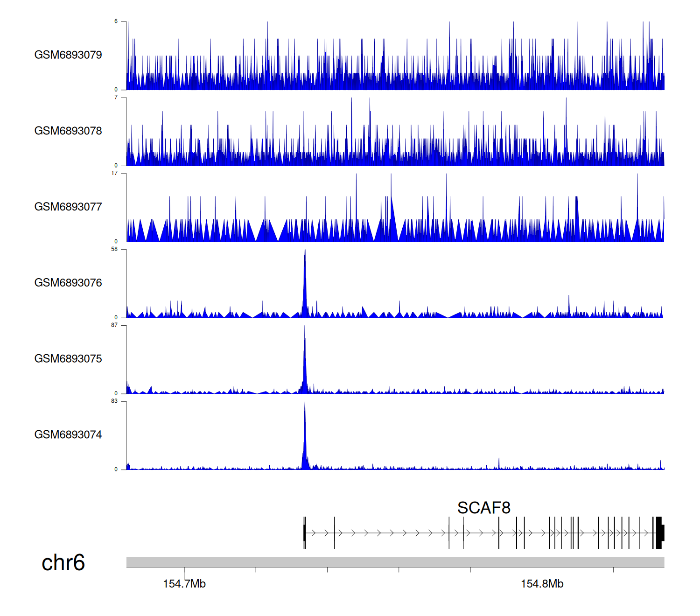Click the SCAF8 gene name label
Screen dimensions: 700x616
483,508
